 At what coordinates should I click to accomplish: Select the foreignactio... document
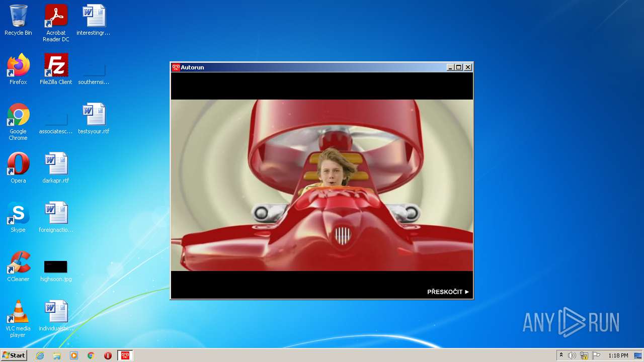pyautogui.click(x=56, y=217)
